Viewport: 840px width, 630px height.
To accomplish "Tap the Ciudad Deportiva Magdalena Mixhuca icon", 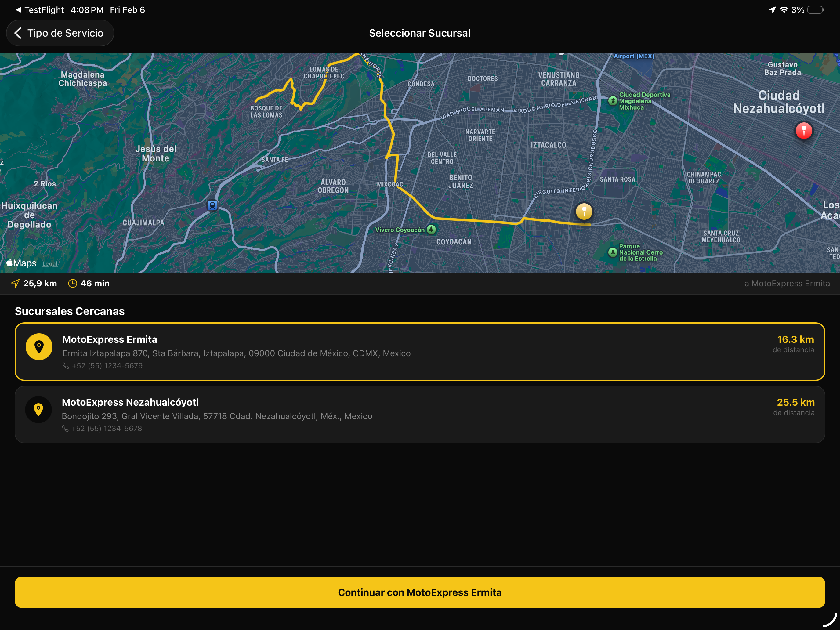I will [613, 101].
